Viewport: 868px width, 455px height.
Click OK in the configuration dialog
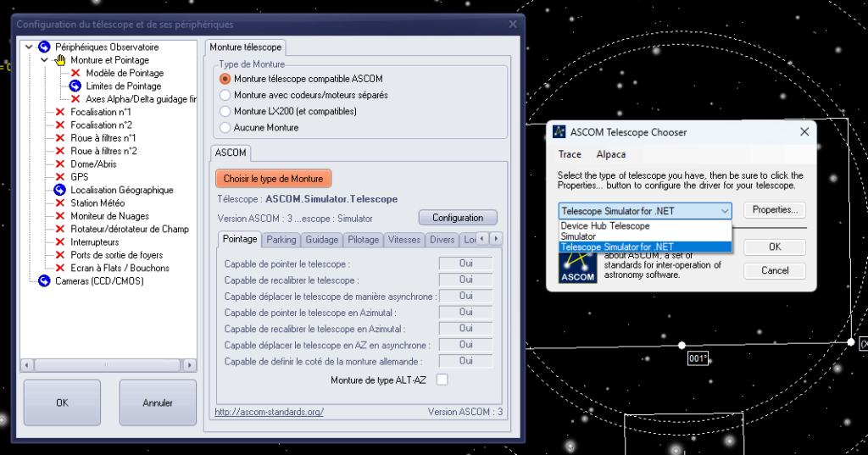coord(62,403)
